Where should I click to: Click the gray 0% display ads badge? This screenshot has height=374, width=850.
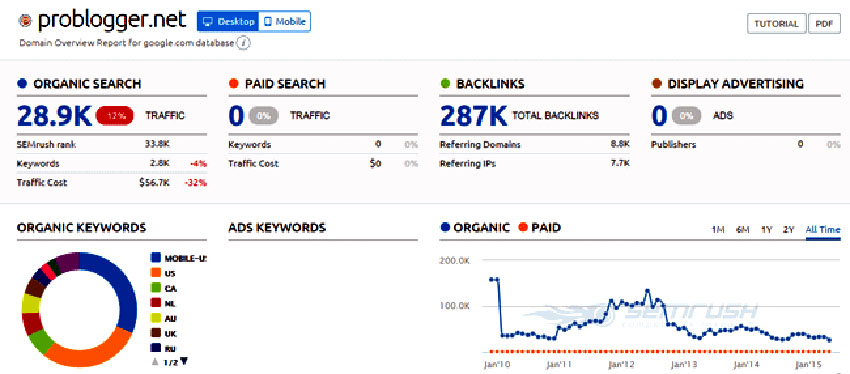tap(686, 115)
